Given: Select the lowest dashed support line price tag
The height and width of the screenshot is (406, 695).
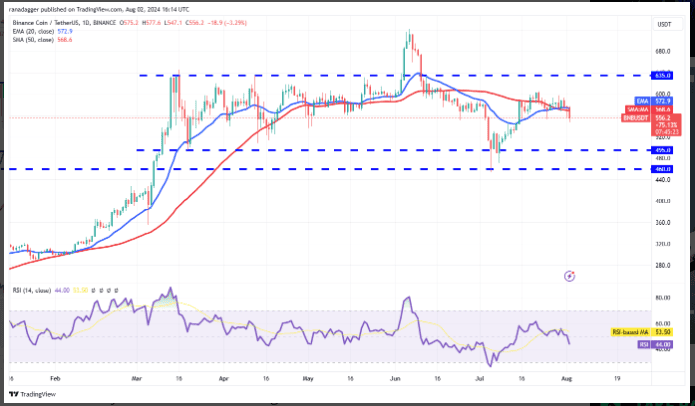Looking at the screenshot, I should [x=662, y=169].
